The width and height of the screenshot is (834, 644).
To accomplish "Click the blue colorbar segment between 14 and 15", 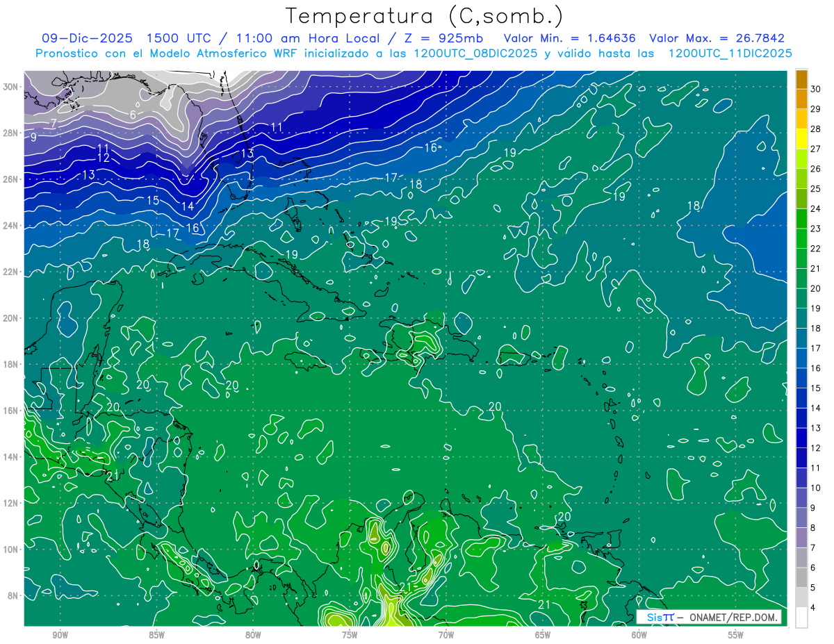I will 801,398.
